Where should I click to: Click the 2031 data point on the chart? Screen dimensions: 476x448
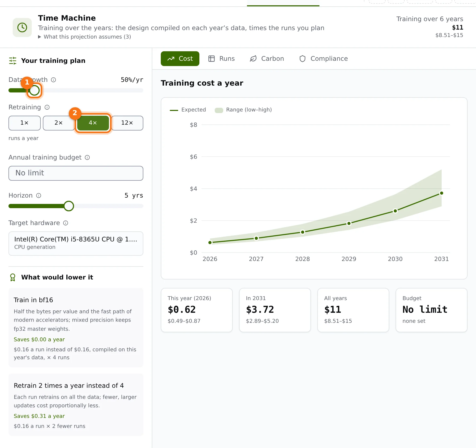point(441,193)
